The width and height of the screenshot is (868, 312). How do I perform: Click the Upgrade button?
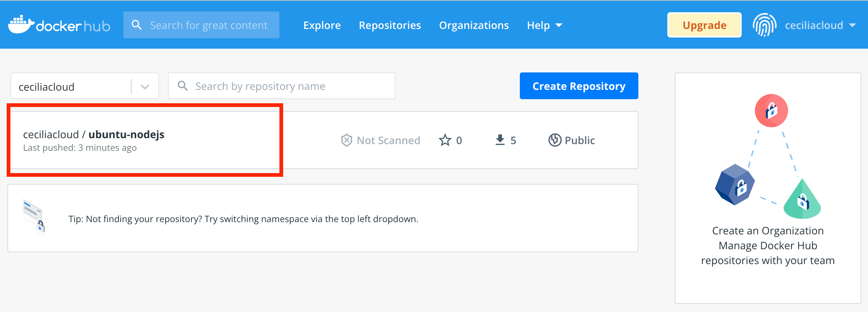tap(705, 25)
